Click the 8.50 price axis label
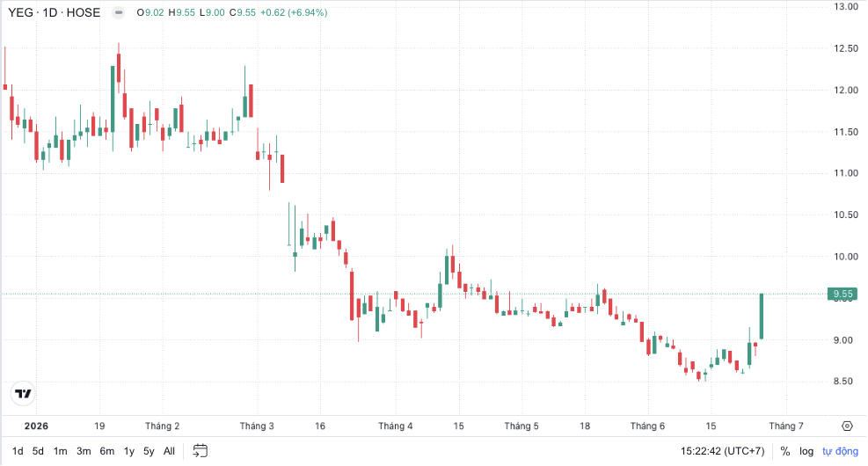Image resolution: width=868 pixels, height=466 pixels. point(843,382)
